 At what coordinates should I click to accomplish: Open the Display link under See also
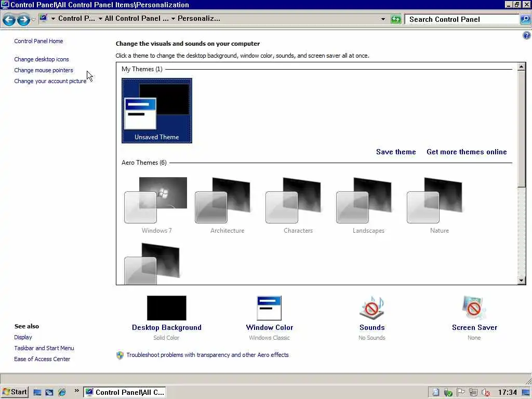tap(23, 337)
